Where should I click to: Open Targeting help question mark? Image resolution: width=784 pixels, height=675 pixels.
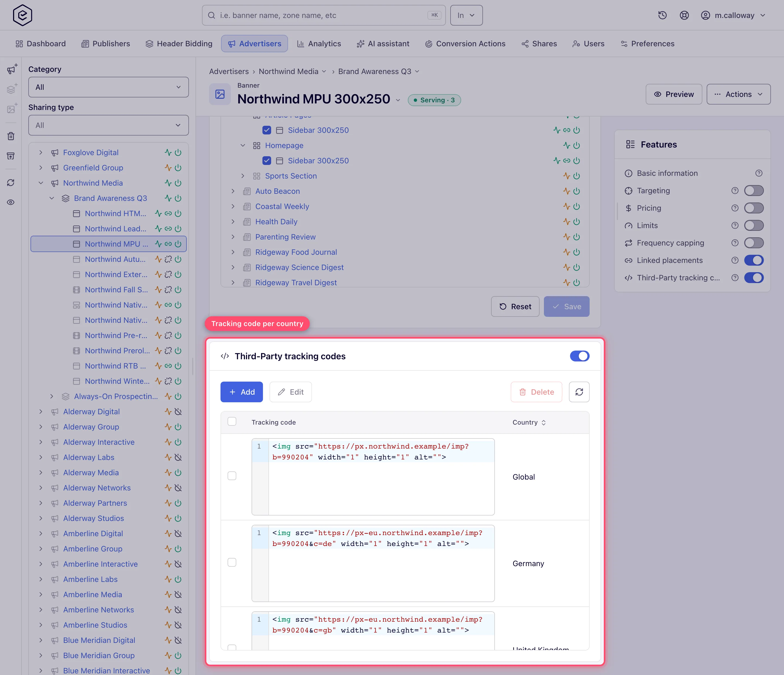(735, 191)
